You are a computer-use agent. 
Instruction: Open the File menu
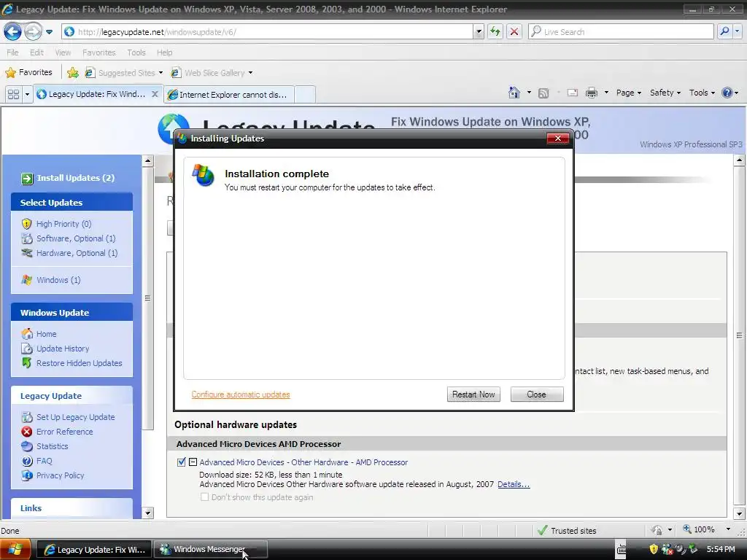(x=13, y=52)
